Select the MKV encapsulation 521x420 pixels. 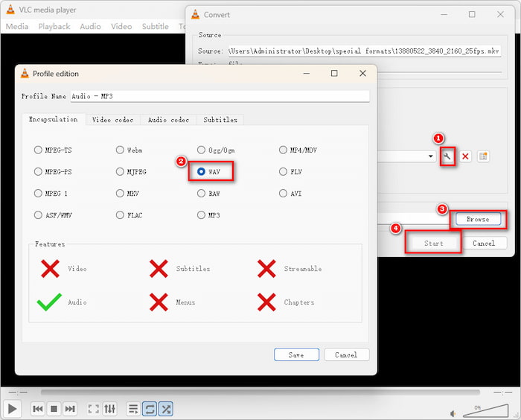(127, 193)
